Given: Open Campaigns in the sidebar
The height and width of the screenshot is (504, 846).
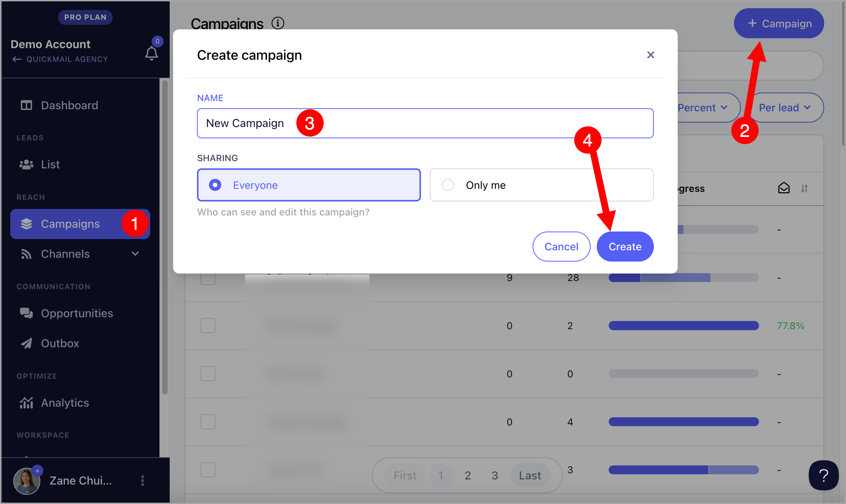Looking at the screenshot, I should click(x=80, y=224).
